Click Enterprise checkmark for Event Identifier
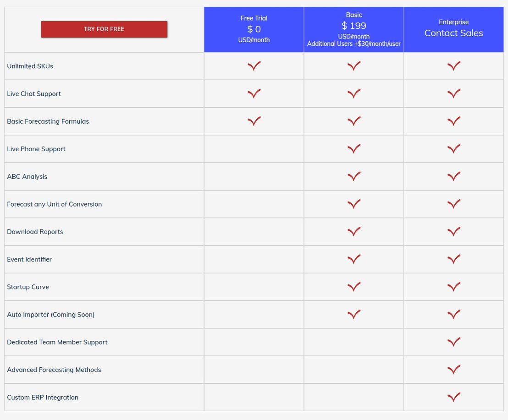This screenshot has width=508, height=420. [x=453, y=259]
